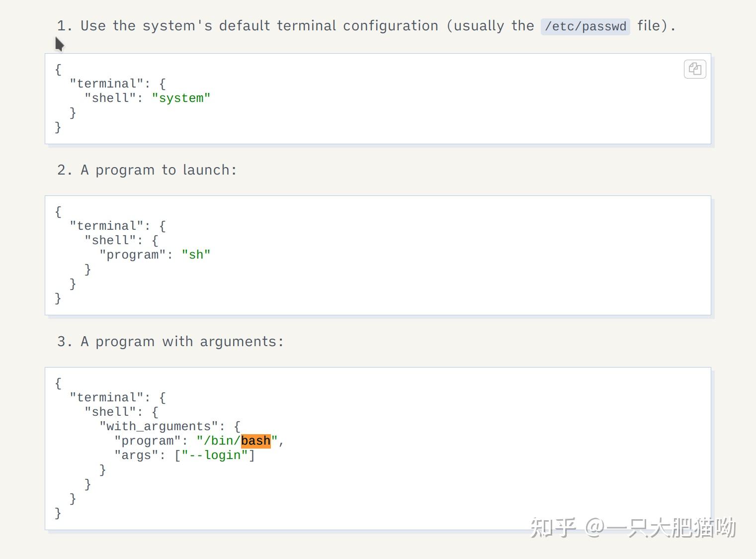Click the copy code icon in first block

coord(695,69)
